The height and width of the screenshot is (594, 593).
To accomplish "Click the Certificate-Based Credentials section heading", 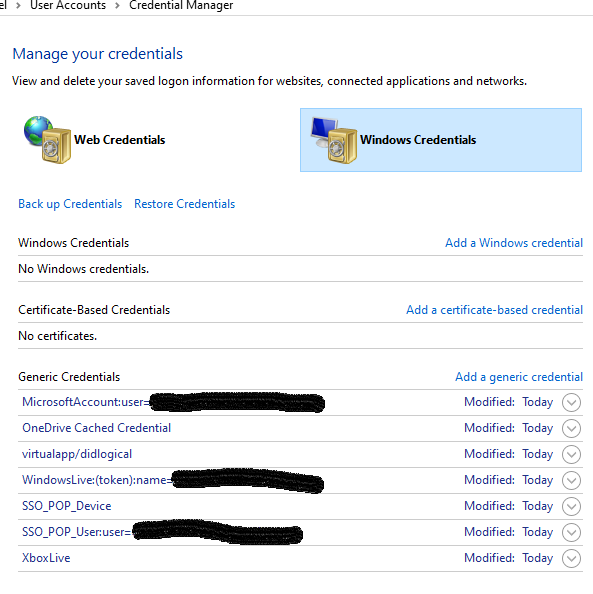I will [94, 310].
